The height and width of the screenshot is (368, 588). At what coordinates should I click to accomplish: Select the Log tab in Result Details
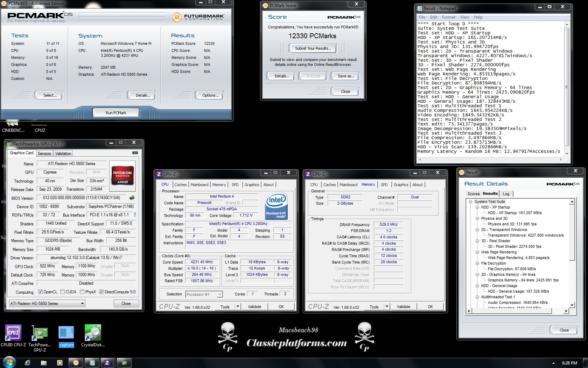tap(506, 194)
